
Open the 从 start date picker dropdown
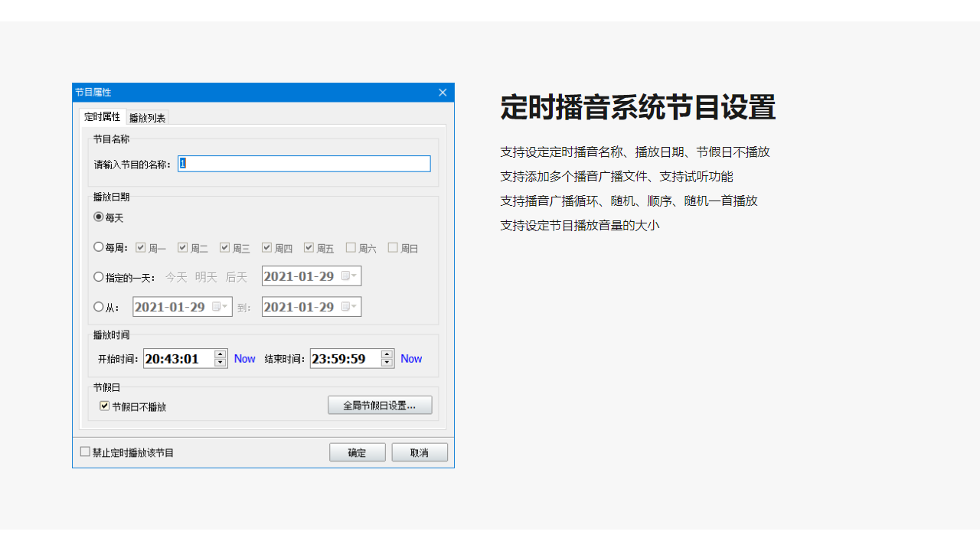coord(220,307)
